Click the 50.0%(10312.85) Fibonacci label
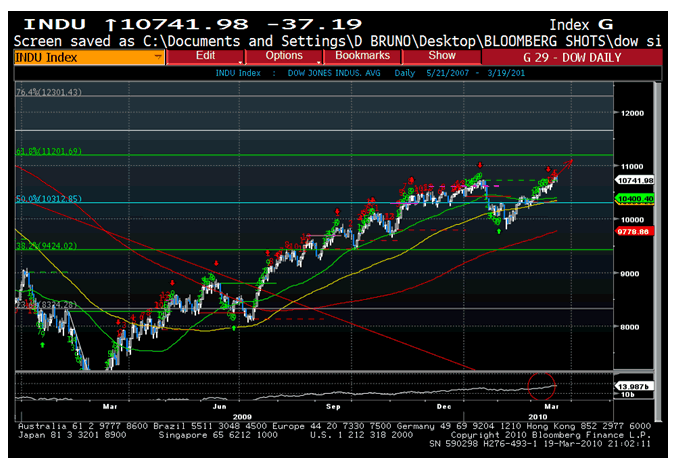 tap(49, 198)
